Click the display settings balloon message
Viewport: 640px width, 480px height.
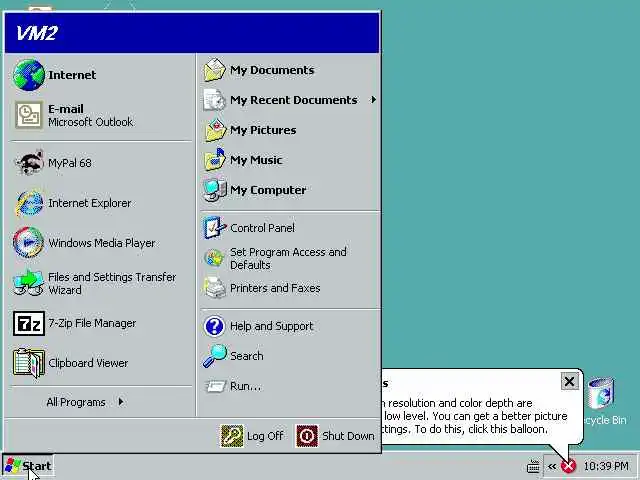476,416
